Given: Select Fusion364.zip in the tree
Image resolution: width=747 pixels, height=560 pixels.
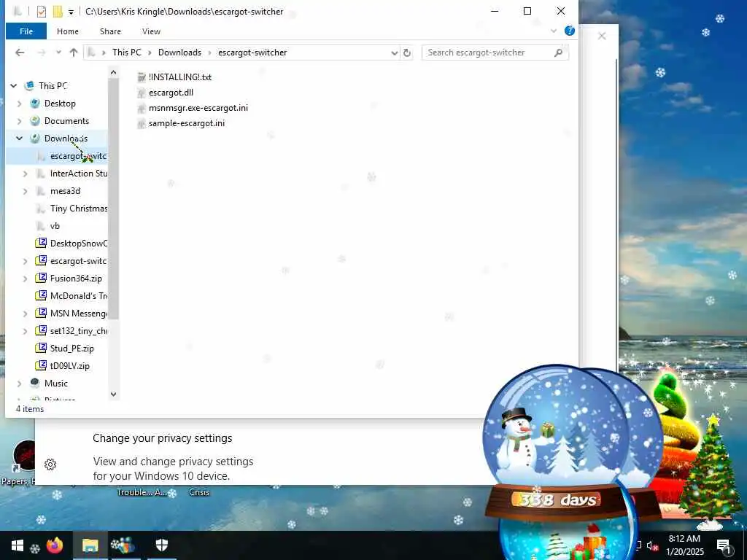Looking at the screenshot, I should (x=76, y=278).
